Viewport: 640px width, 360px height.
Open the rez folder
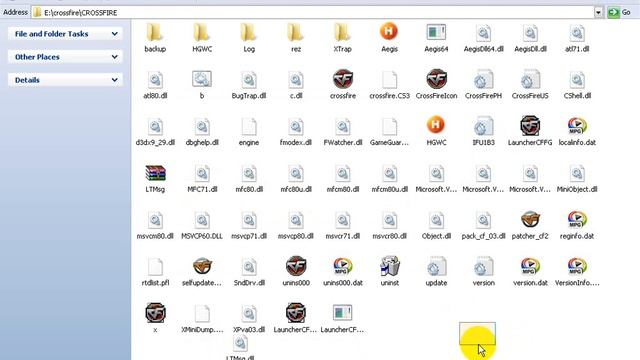click(x=296, y=33)
